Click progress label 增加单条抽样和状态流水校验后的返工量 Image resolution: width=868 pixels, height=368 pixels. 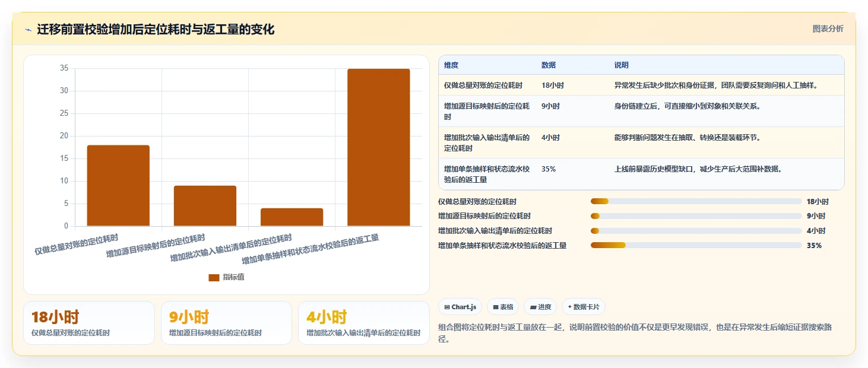(502, 246)
